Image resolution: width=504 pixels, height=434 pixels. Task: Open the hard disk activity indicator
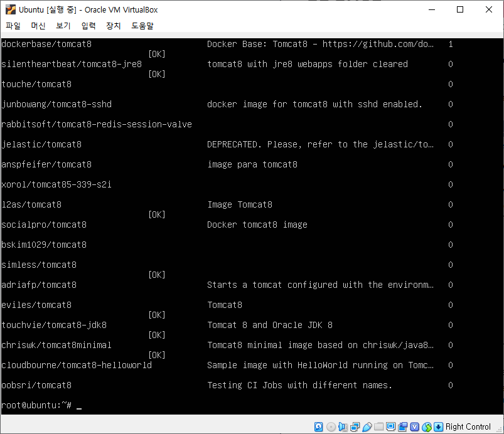click(x=318, y=426)
